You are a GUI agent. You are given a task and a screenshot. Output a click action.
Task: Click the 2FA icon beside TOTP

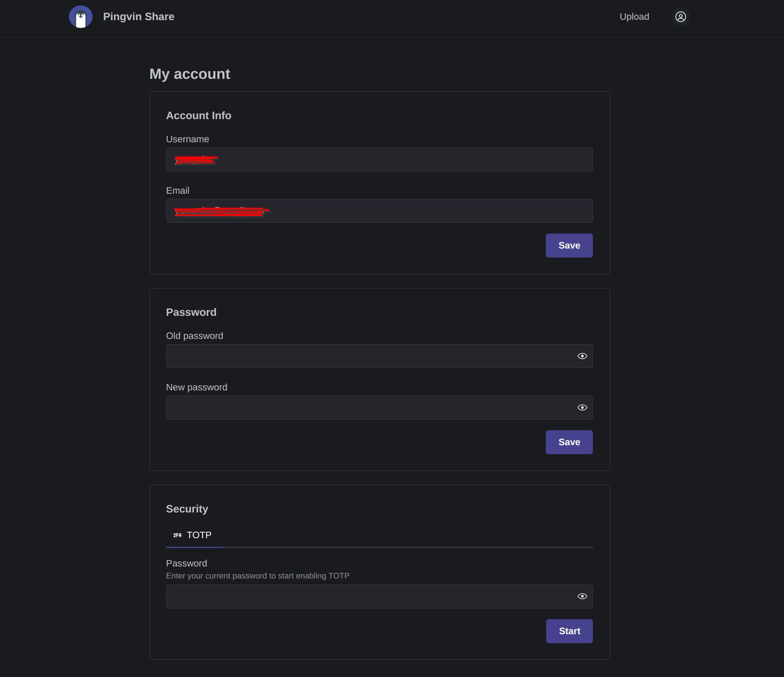tap(177, 535)
